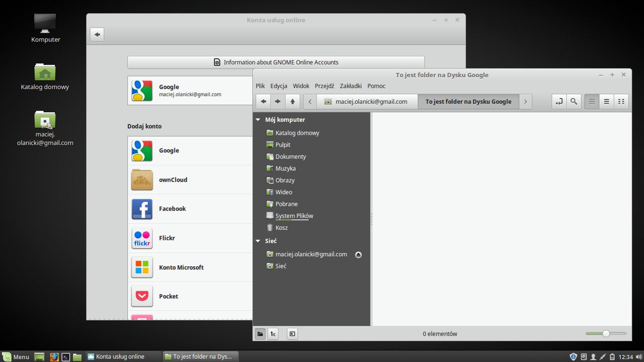Switch to icon view

pyautogui.click(x=592, y=101)
